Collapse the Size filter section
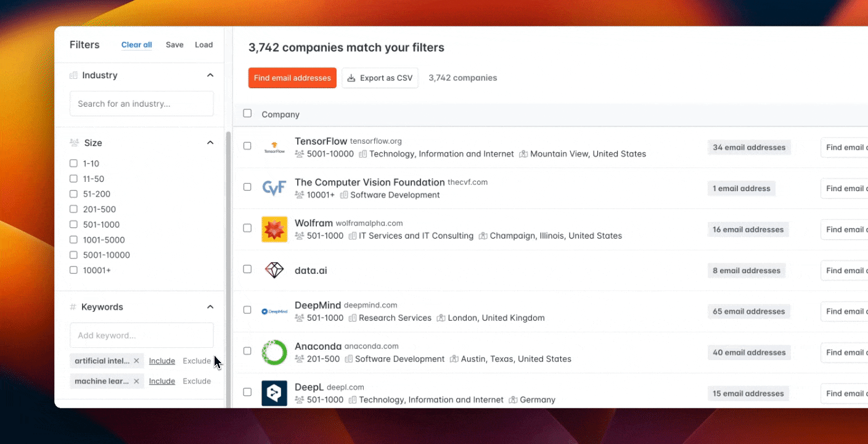This screenshot has height=444, width=868. 210,142
